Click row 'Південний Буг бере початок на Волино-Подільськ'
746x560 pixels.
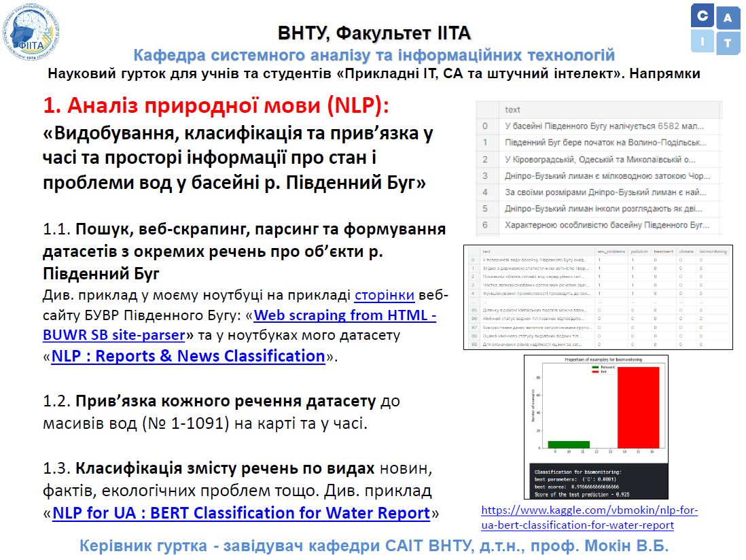tap(599, 142)
